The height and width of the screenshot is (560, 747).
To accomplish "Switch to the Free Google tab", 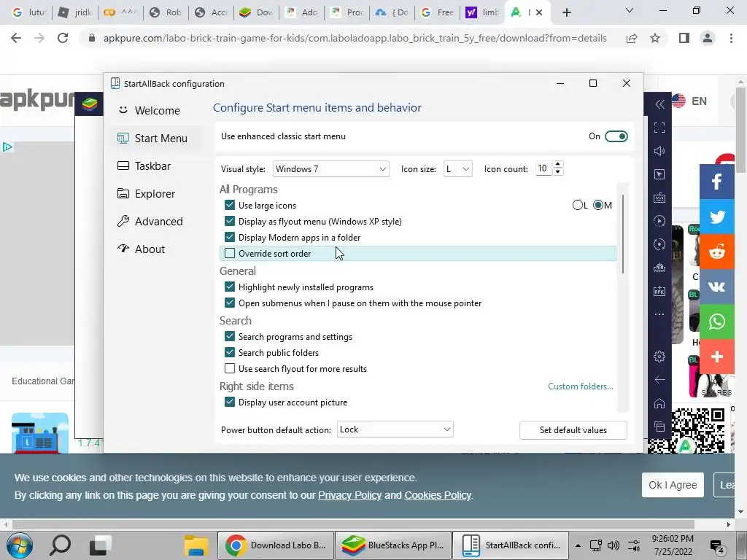I will click(437, 12).
